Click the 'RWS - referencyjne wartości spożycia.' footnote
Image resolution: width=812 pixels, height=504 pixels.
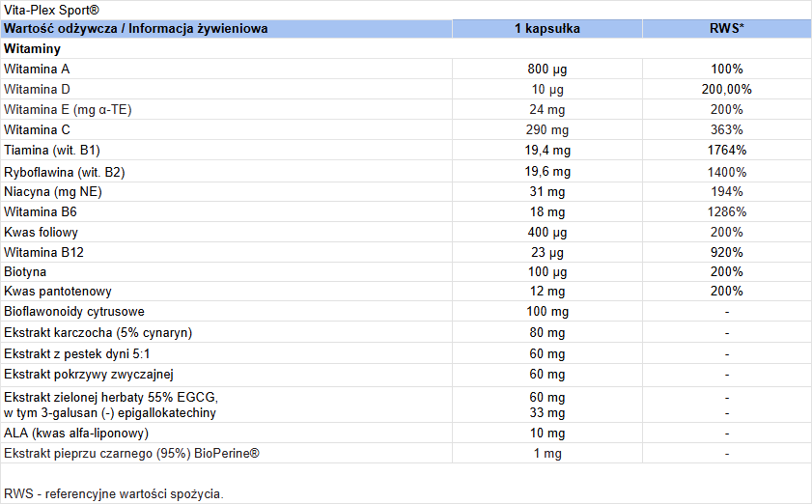pos(113,493)
